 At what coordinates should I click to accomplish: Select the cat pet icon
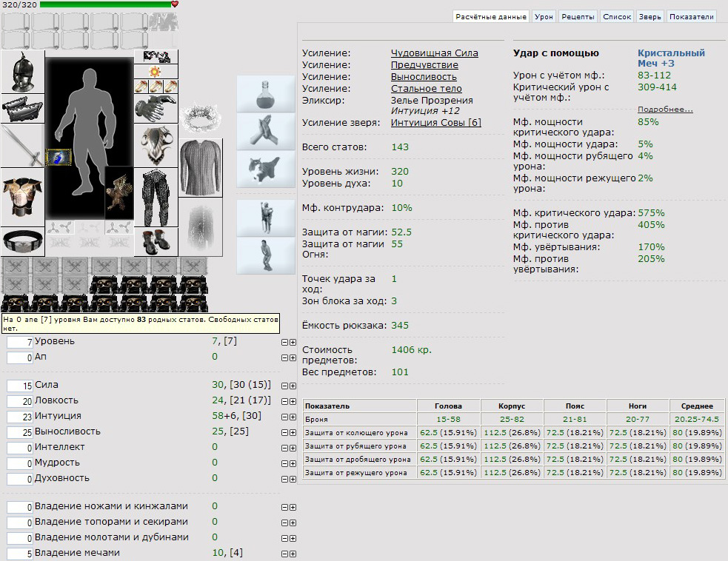pos(266,169)
